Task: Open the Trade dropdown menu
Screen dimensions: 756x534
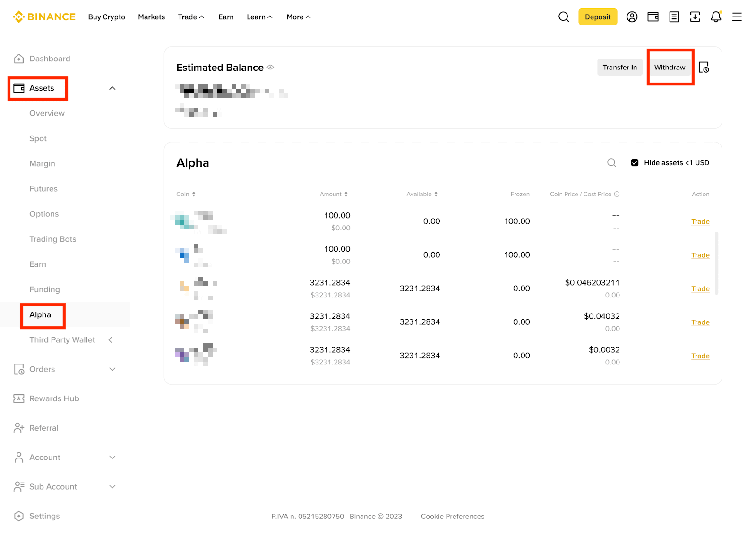Action: coord(191,17)
